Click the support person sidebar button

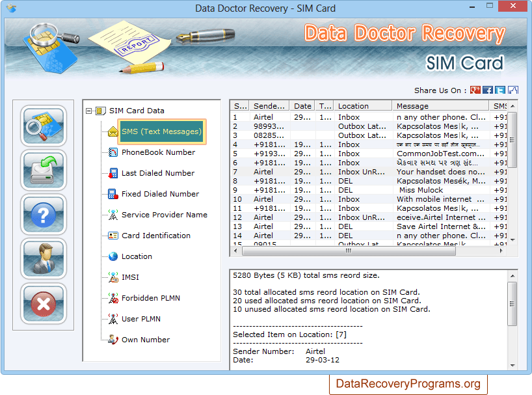(43, 259)
